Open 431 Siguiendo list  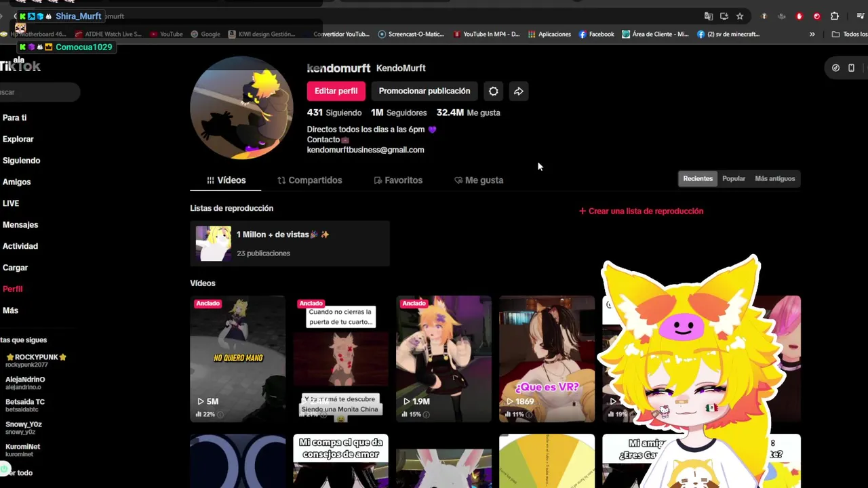tap(334, 113)
